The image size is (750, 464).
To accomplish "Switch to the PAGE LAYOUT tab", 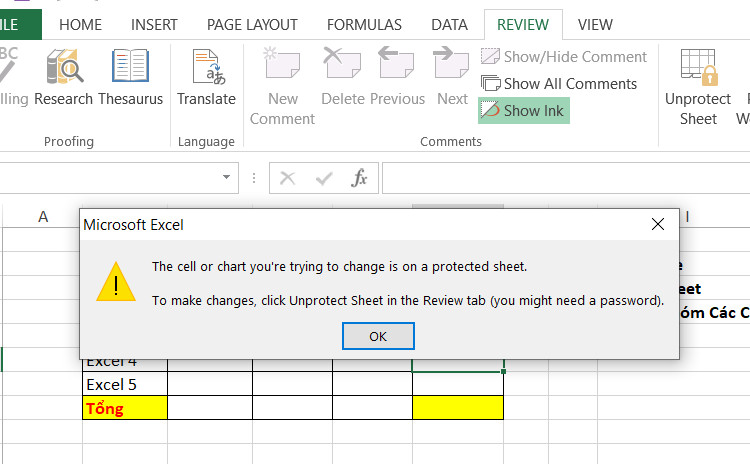I will pos(252,24).
